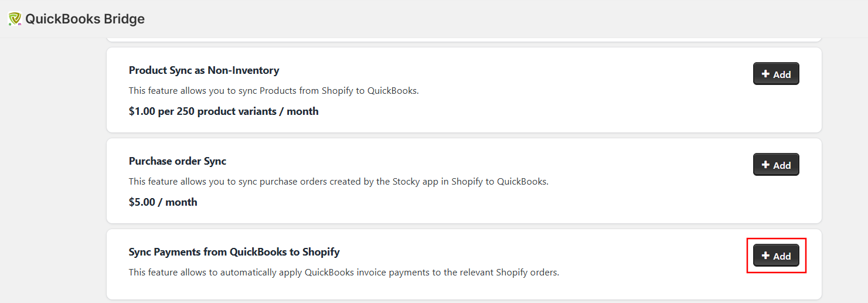
Task: Click the QuickBooks Bridge title text
Action: click(x=85, y=19)
